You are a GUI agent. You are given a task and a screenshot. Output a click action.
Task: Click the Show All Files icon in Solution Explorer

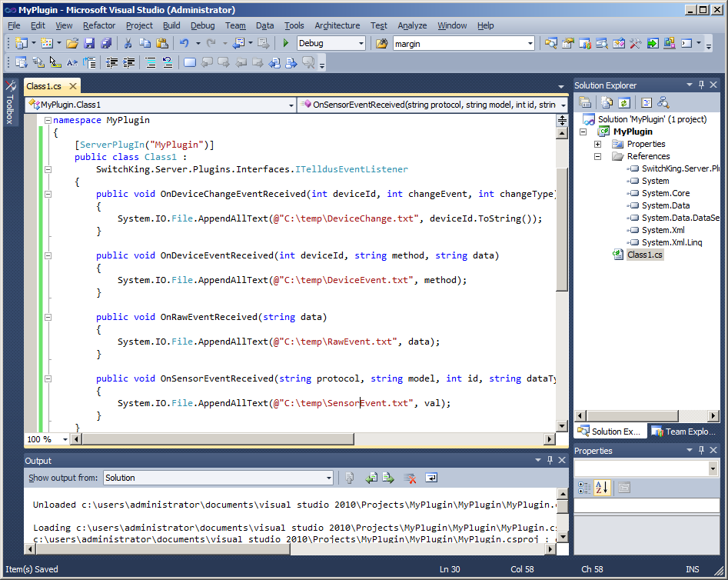607,102
